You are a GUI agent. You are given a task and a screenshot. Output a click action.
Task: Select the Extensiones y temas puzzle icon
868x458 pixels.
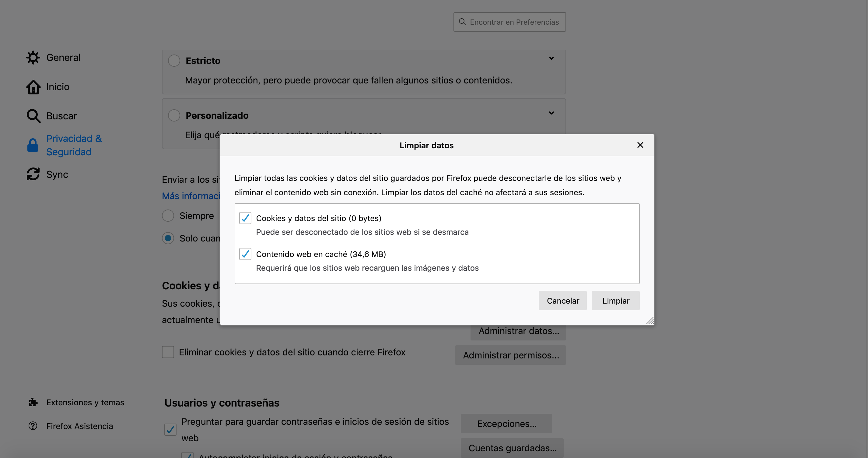point(33,402)
